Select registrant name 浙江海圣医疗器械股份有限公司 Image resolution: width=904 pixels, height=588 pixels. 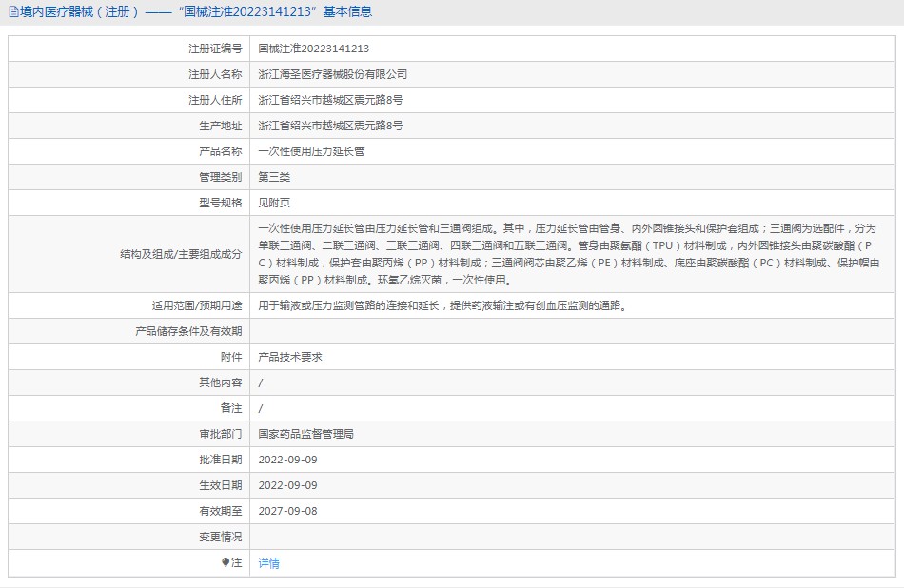coord(333,74)
